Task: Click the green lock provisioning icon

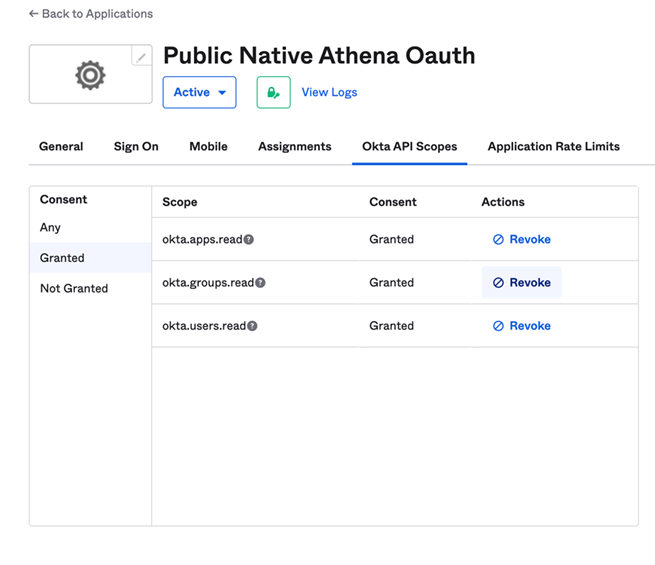Action: click(x=273, y=92)
